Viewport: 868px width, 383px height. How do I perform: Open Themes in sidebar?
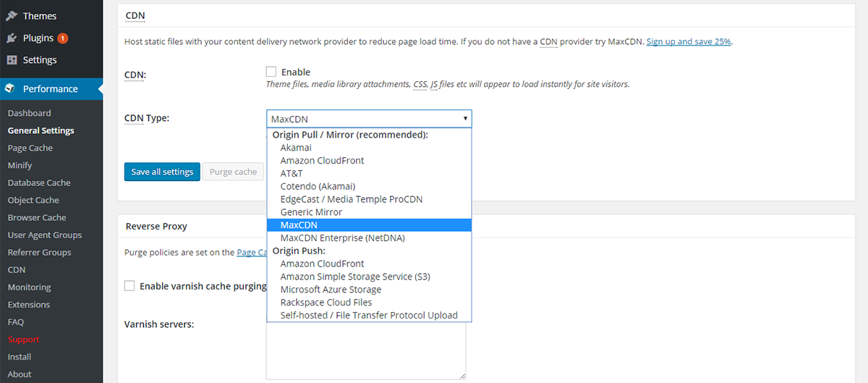40,16
